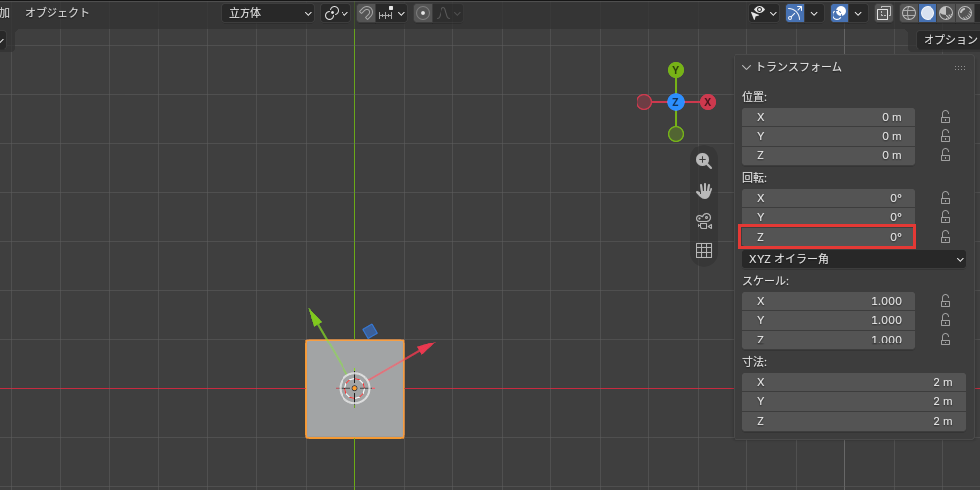Toggle proportional editing circle icon
Viewport: 980px width, 490px height.
[423, 13]
